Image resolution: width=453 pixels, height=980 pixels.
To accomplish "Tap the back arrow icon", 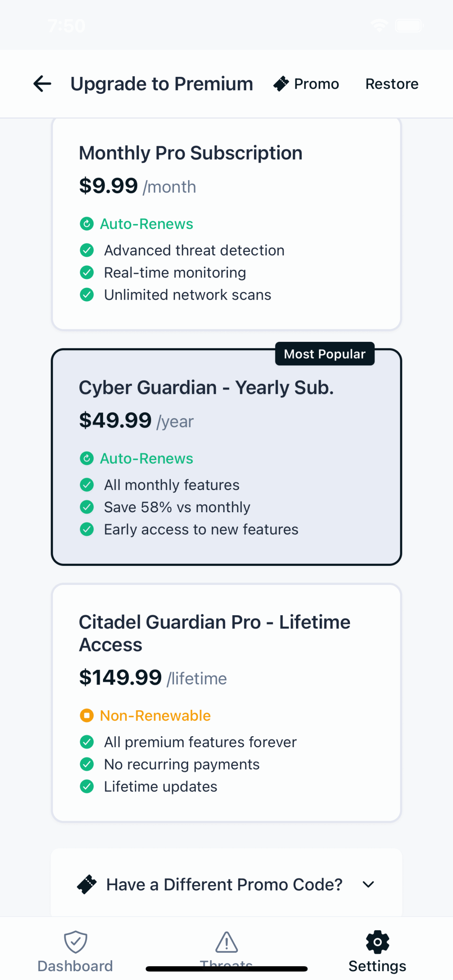I will coord(42,84).
